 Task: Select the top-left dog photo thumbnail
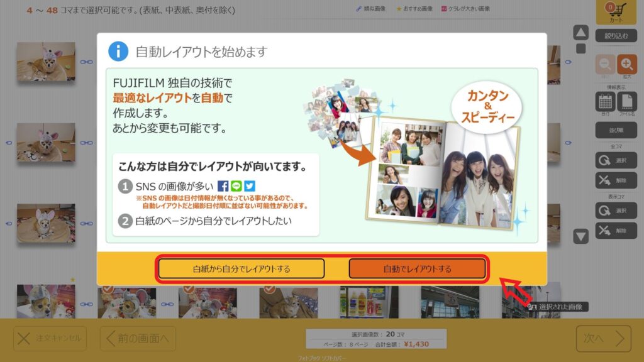pyautogui.click(x=46, y=62)
